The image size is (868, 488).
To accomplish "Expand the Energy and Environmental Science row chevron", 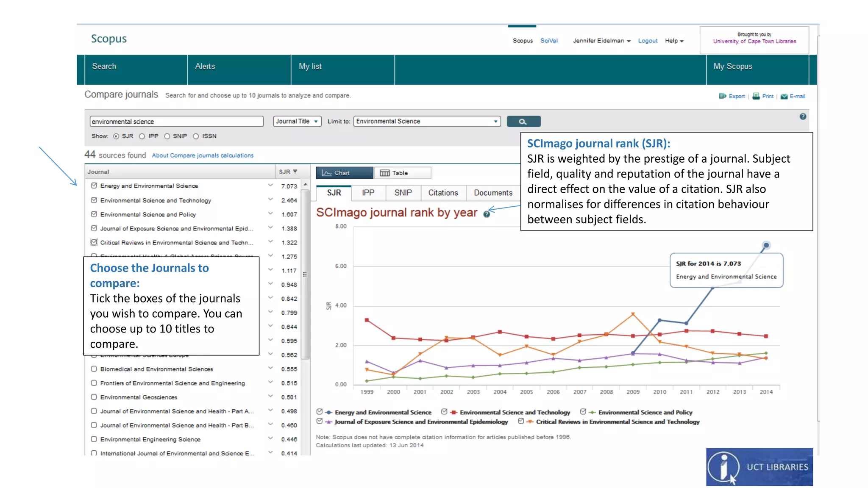I will [270, 185].
